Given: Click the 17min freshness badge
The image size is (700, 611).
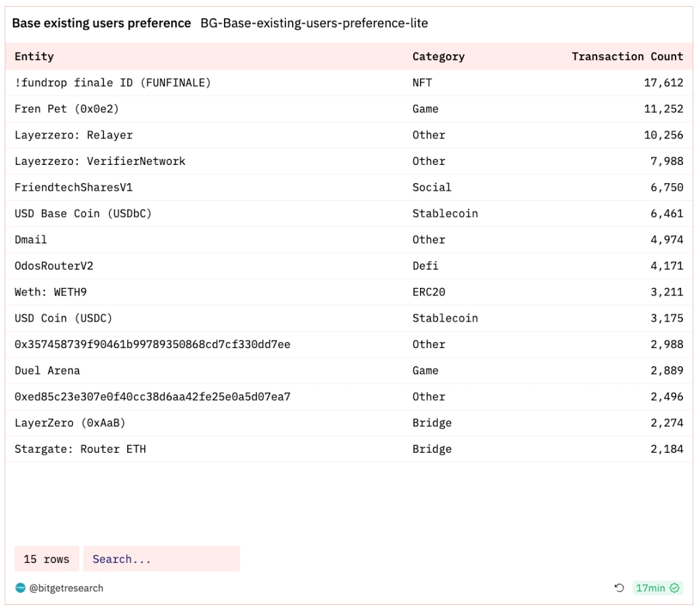Looking at the screenshot, I should click(657, 588).
